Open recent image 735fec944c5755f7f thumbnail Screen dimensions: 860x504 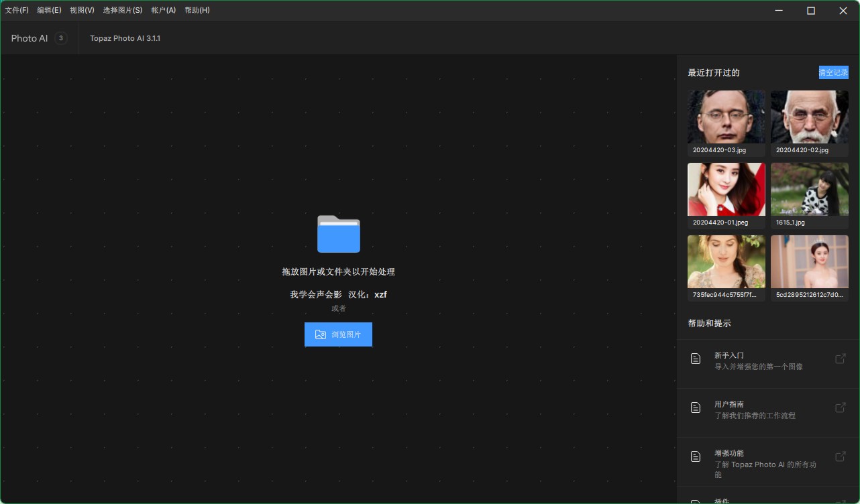(x=727, y=261)
